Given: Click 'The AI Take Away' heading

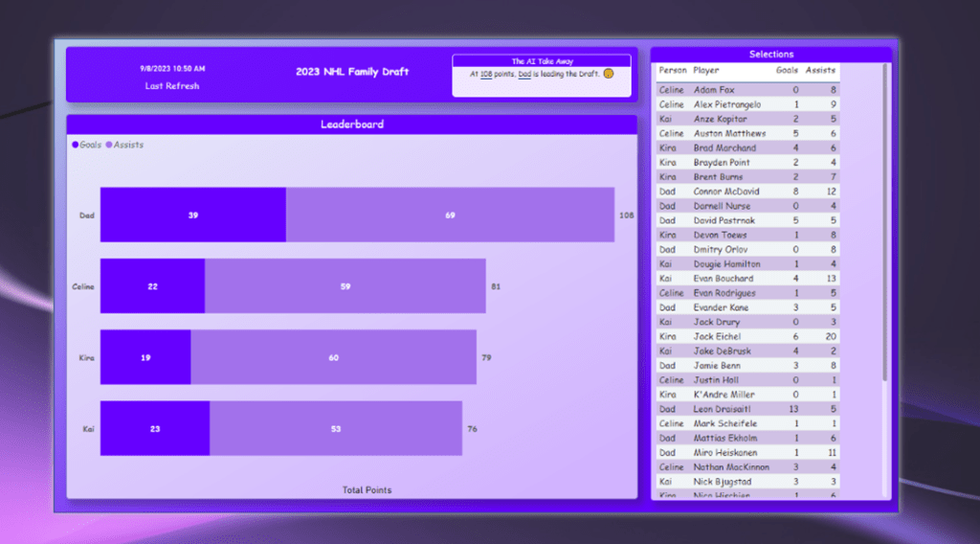Looking at the screenshot, I should [542, 61].
